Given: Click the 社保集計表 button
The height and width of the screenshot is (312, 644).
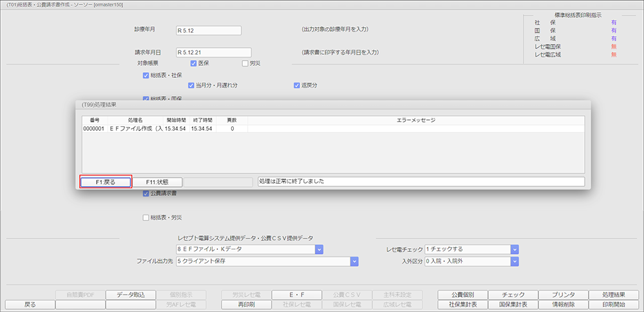Looking at the screenshot, I should tap(463, 305).
